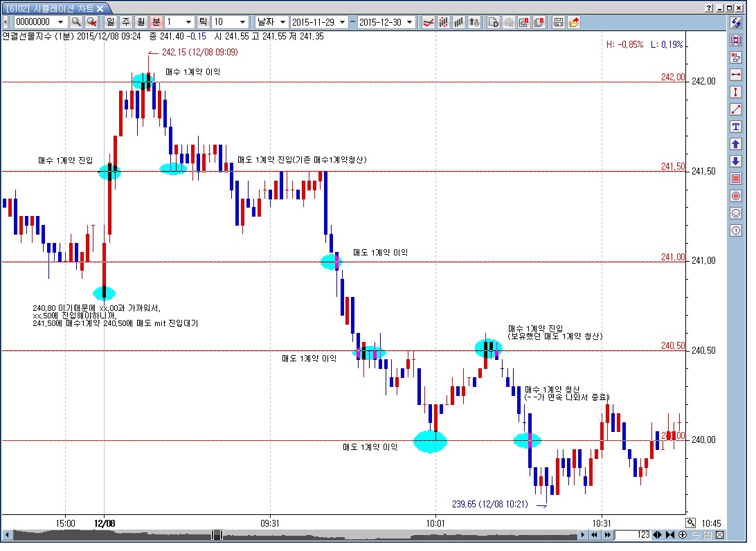Click the magnifier search icon beside the code box
Image resolution: width=756 pixels, height=551 pixels.
pos(76,22)
